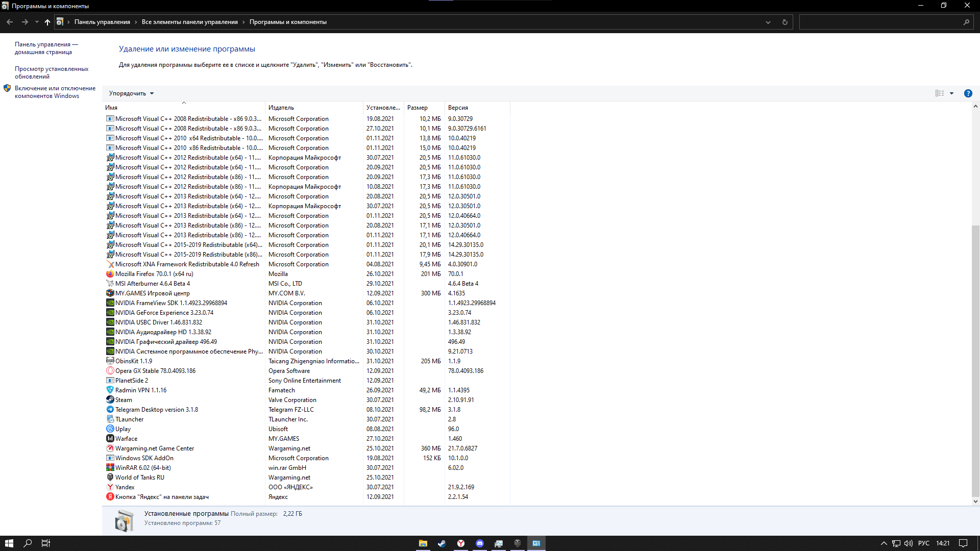Viewport: 980px width, 551px height.
Task: Expand address bar history dropdown
Action: coord(768,22)
